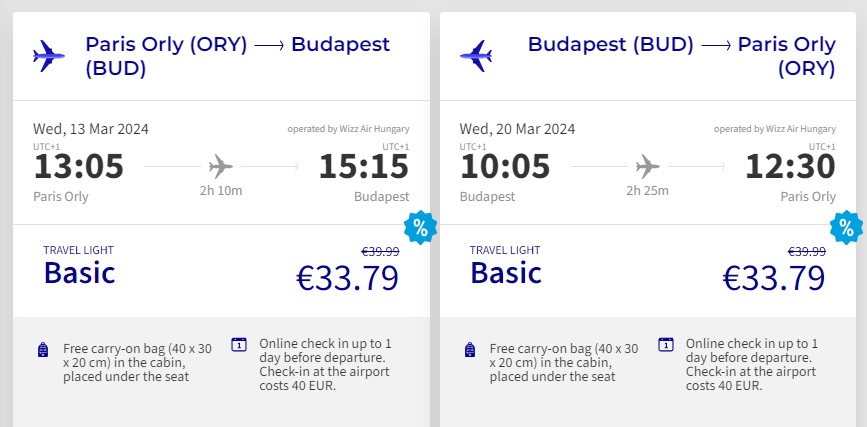Click the gray plane icon above 2h 25m duration
The width and height of the screenshot is (867, 427).
[x=648, y=166]
